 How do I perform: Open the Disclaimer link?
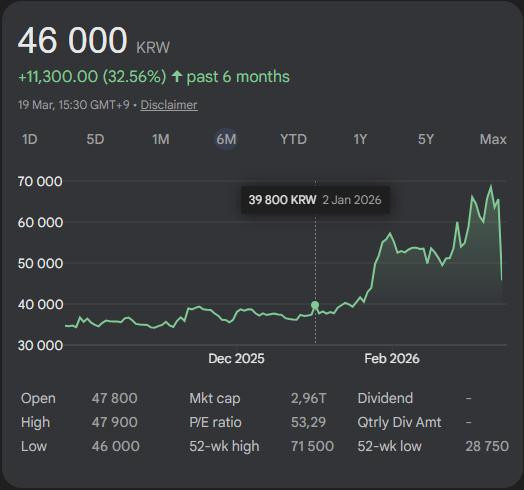coord(169,105)
